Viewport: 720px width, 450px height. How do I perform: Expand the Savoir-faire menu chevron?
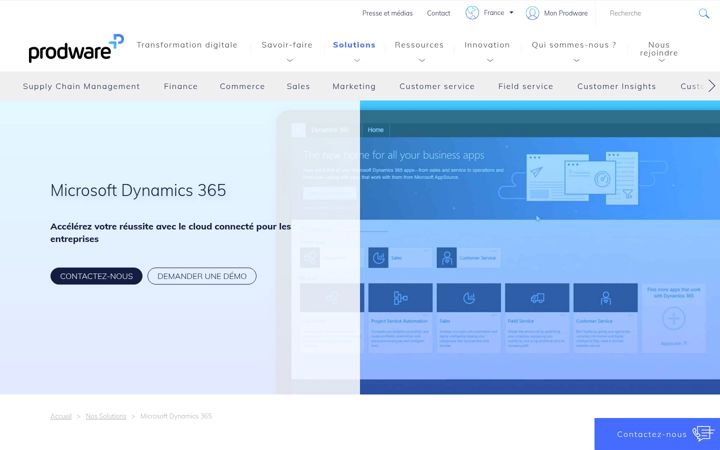[x=290, y=60]
